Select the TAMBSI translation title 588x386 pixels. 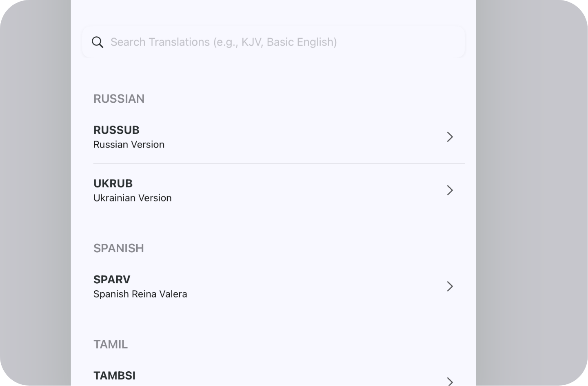coord(115,376)
